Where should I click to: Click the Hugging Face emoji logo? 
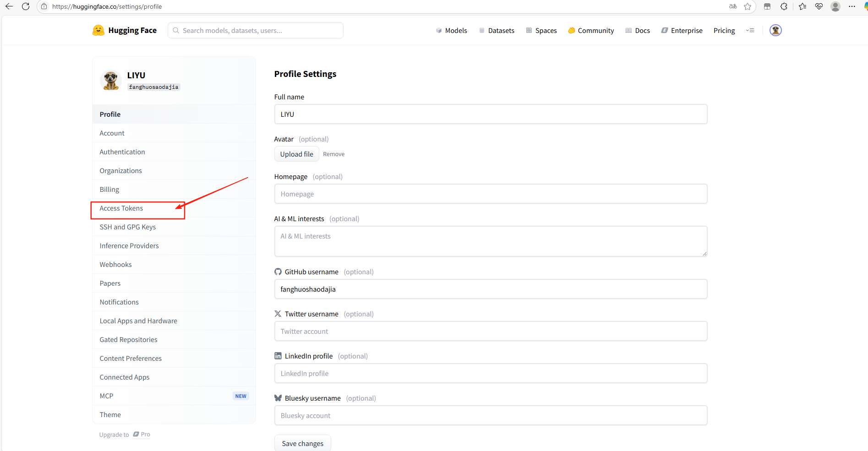[98, 30]
